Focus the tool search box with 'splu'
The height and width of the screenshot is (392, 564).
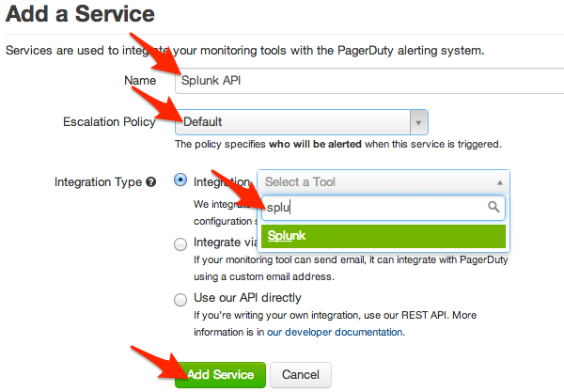[x=374, y=208]
